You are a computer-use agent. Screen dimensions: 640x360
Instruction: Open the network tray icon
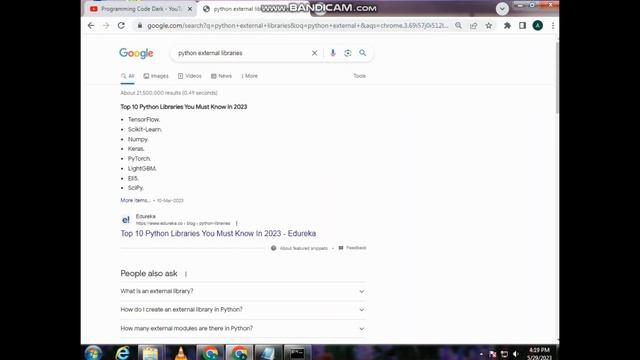pos(504,354)
